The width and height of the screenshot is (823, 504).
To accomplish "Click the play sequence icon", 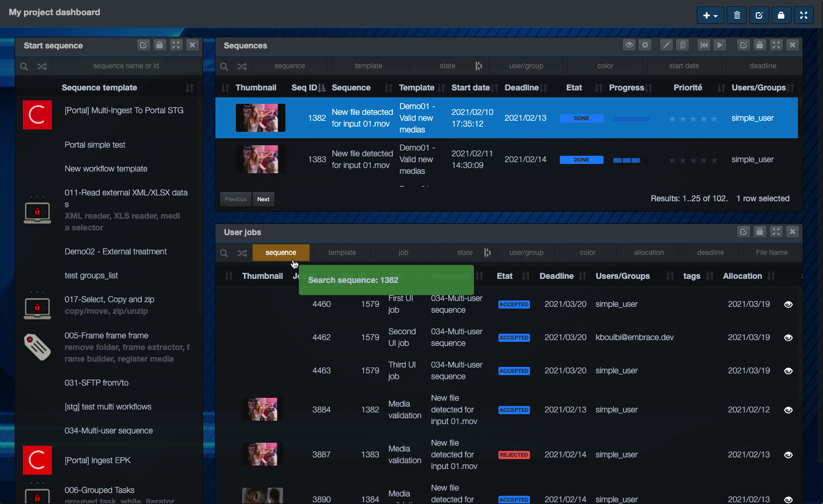I will click(x=720, y=45).
